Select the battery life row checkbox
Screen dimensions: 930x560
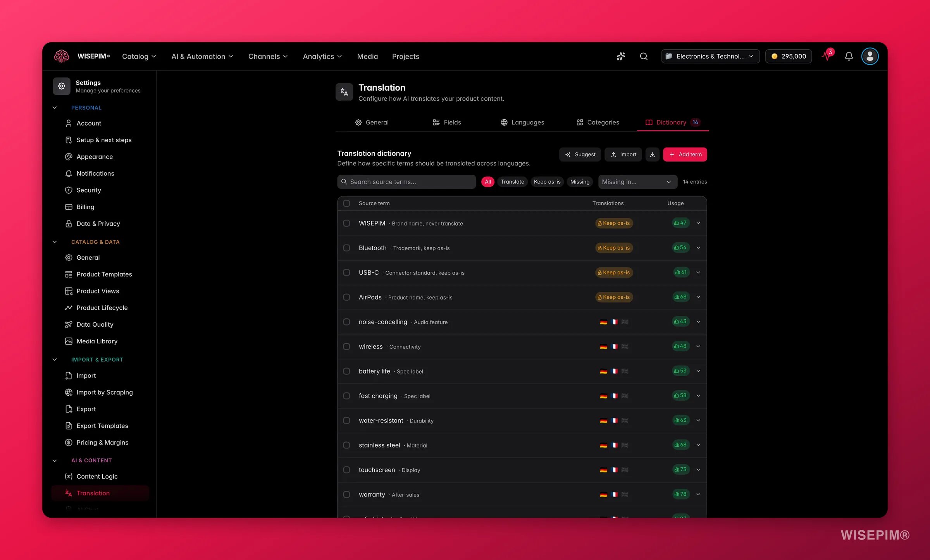tap(346, 371)
